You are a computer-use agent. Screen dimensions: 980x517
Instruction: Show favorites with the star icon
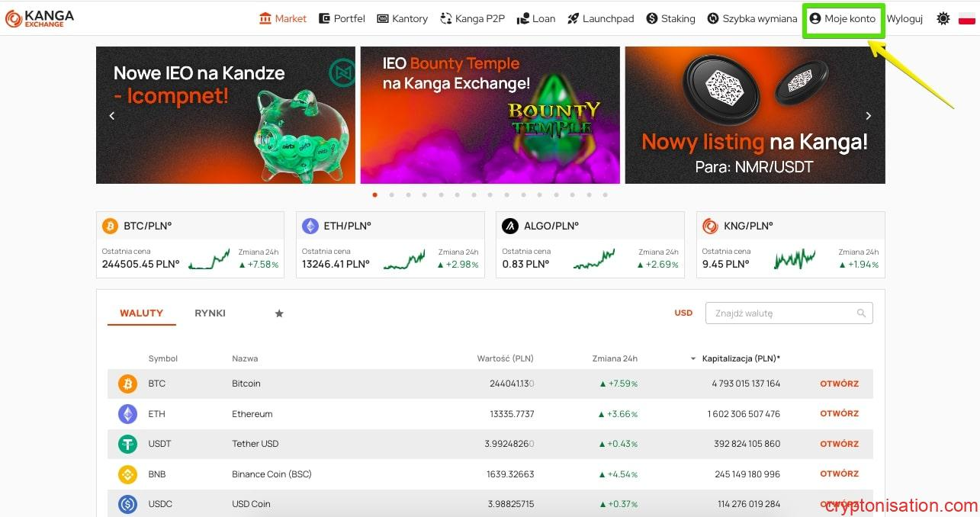(279, 313)
